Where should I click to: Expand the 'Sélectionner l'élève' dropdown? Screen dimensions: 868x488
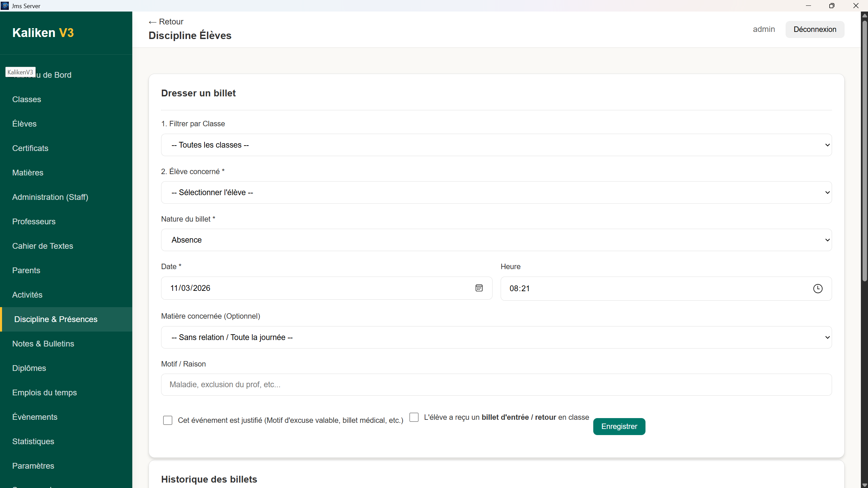[496, 192]
